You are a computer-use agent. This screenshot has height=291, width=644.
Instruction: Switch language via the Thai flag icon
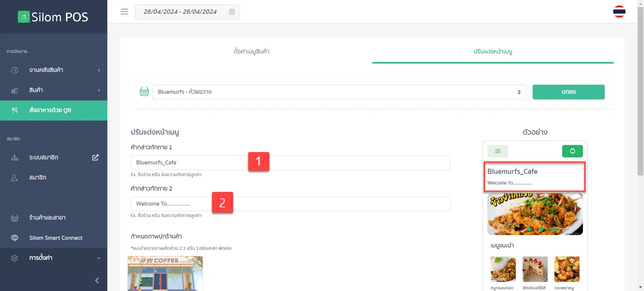pos(619,12)
